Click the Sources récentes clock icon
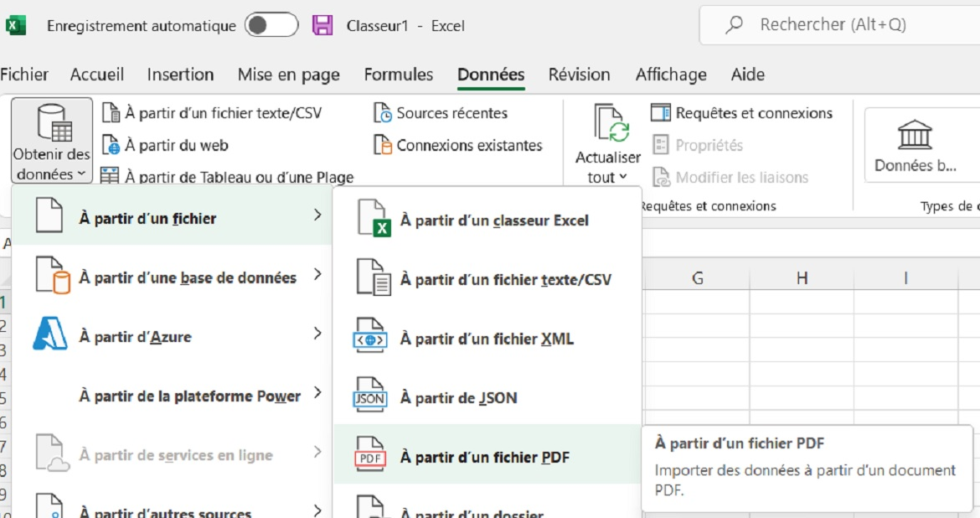Screen dimensions: 980x518 coord(383,112)
